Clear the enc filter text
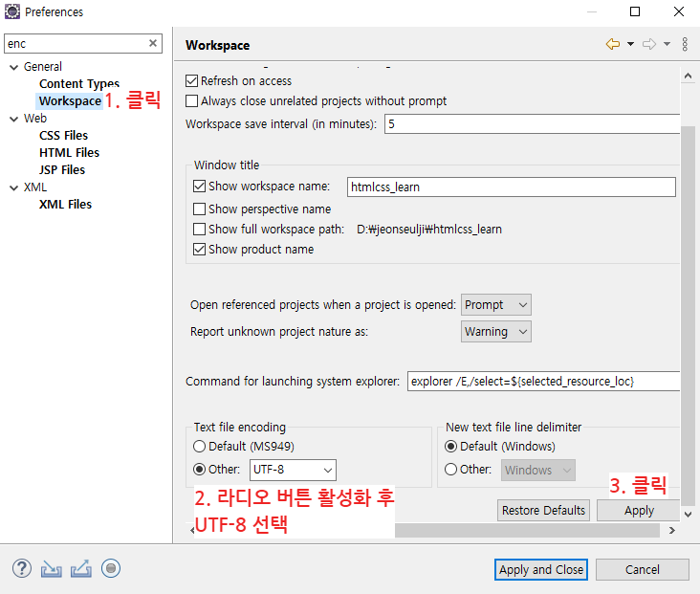 (x=153, y=43)
